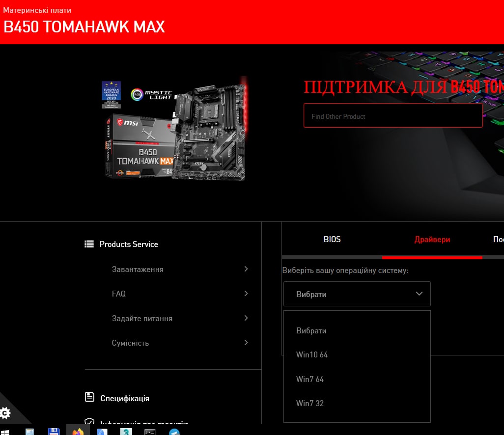Open the command prompt taskbar icon
The height and width of the screenshot is (435, 504).
150,432
